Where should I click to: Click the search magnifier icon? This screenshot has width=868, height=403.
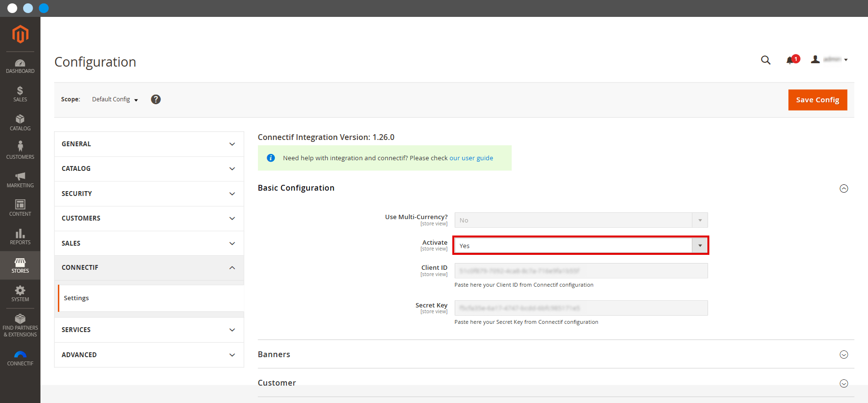click(766, 60)
